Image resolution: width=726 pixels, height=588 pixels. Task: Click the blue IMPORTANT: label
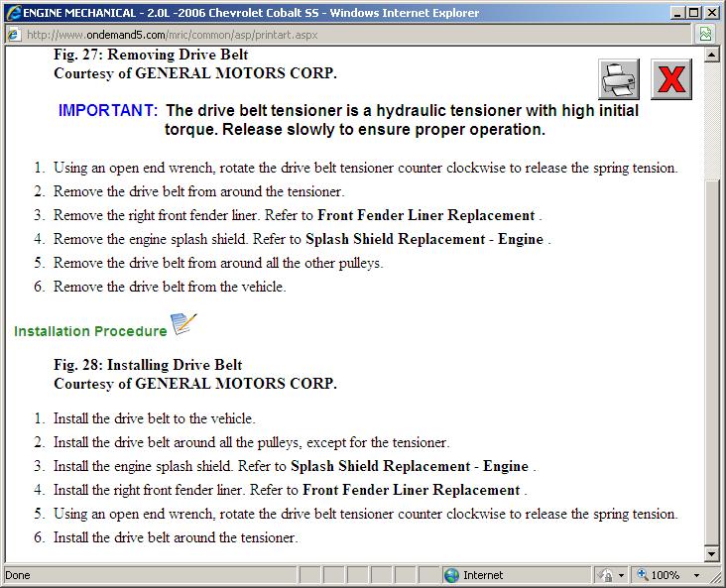[x=108, y=110]
